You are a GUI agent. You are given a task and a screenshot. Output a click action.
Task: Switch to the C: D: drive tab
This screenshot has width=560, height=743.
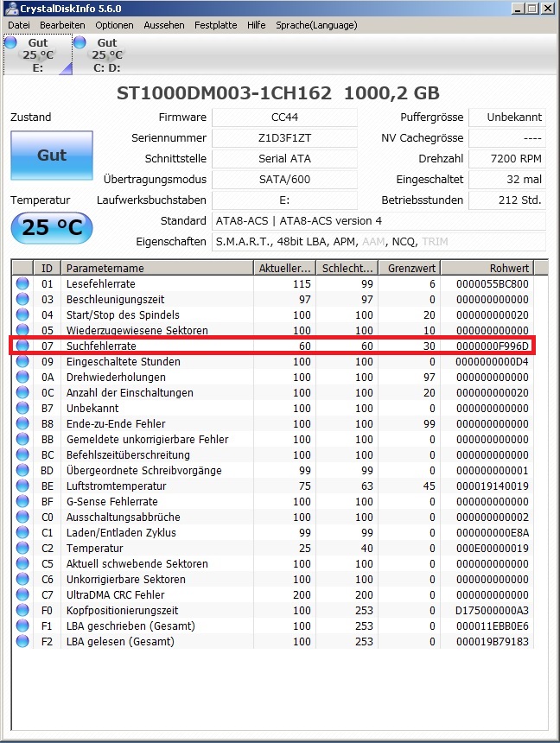coord(106,55)
